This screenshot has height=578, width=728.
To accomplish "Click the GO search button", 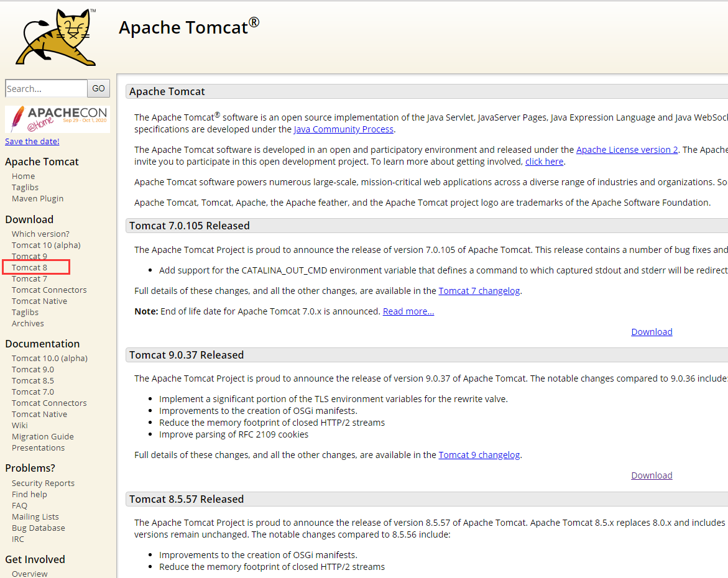I will [x=98, y=88].
